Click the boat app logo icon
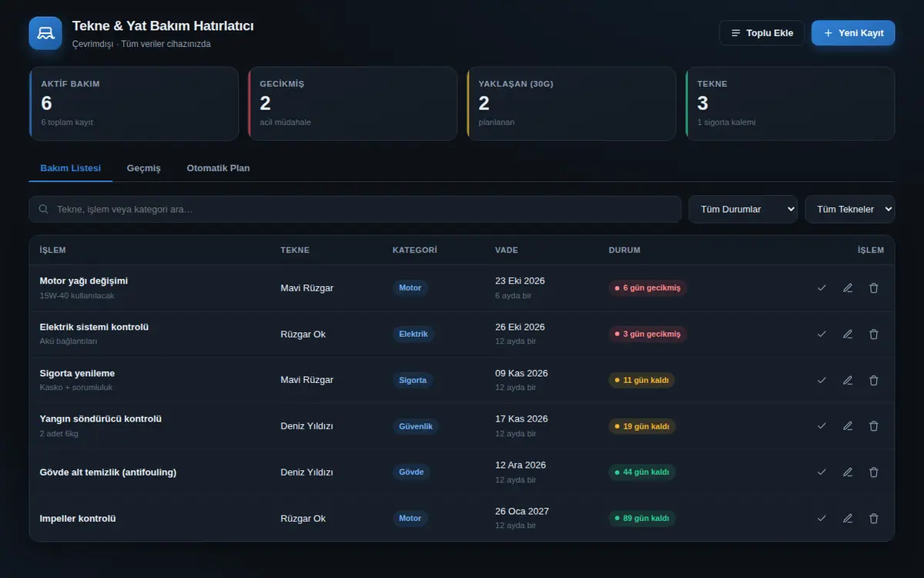The height and width of the screenshot is (578, 924). point(45,33)
